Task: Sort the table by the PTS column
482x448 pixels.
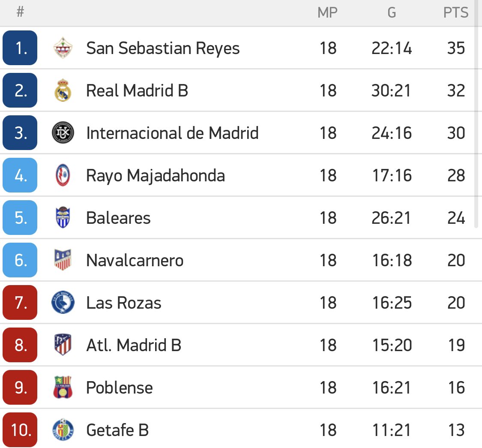Action: (455, 12)
